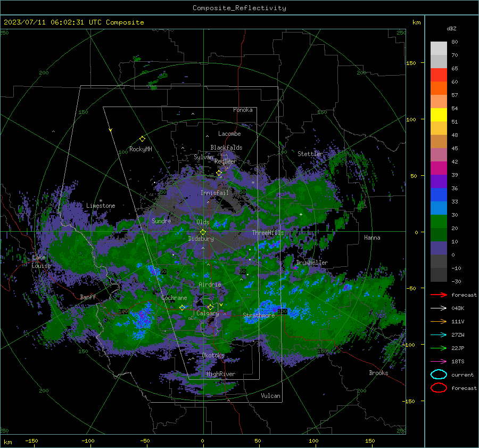Click the red forecast ellipse icon
This screenshot has height=448, width=479.
click(439, 388)
